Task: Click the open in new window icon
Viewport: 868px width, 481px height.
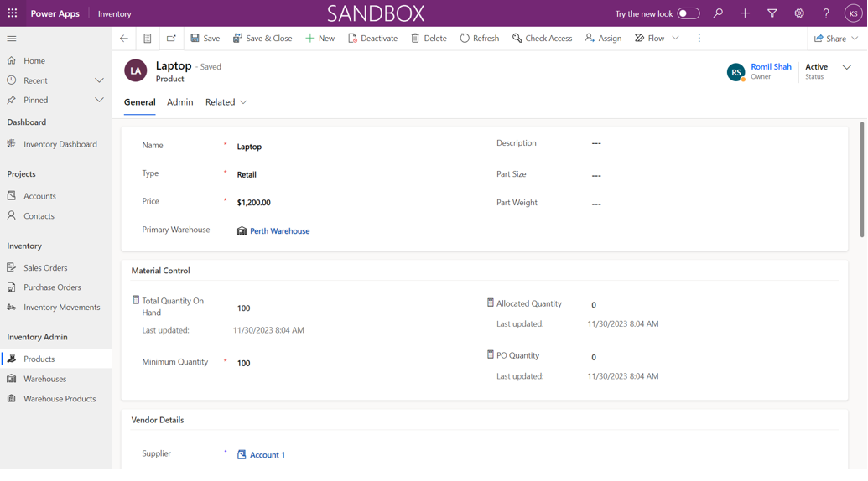Action: click(171, 39)
